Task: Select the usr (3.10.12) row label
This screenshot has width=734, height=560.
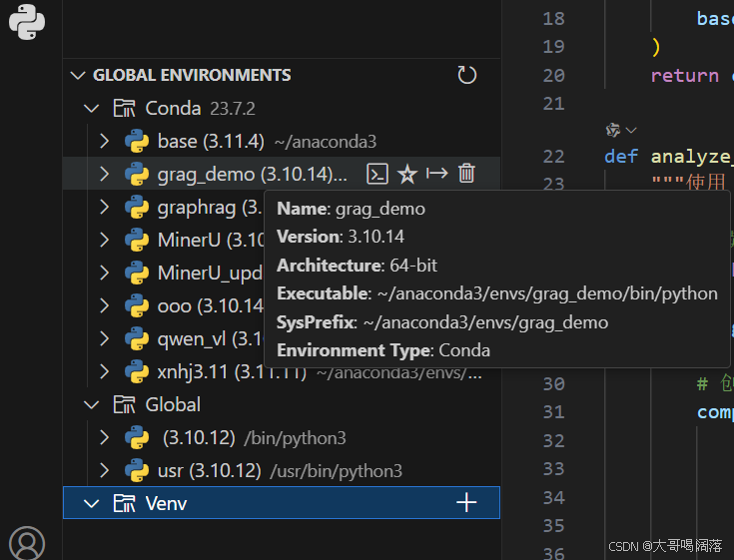Action: (x=209, y=471)
